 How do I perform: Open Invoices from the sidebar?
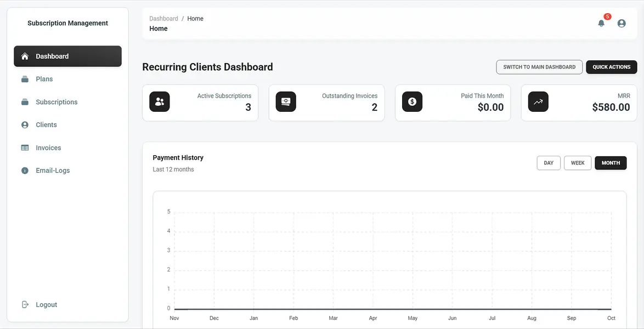(x=48, y=148)
